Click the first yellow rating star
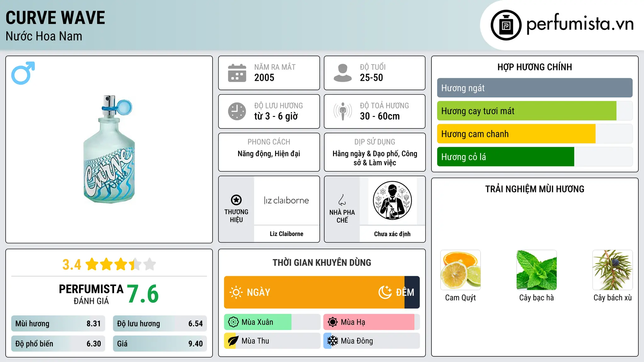644x362 pixels. (92, 264)
